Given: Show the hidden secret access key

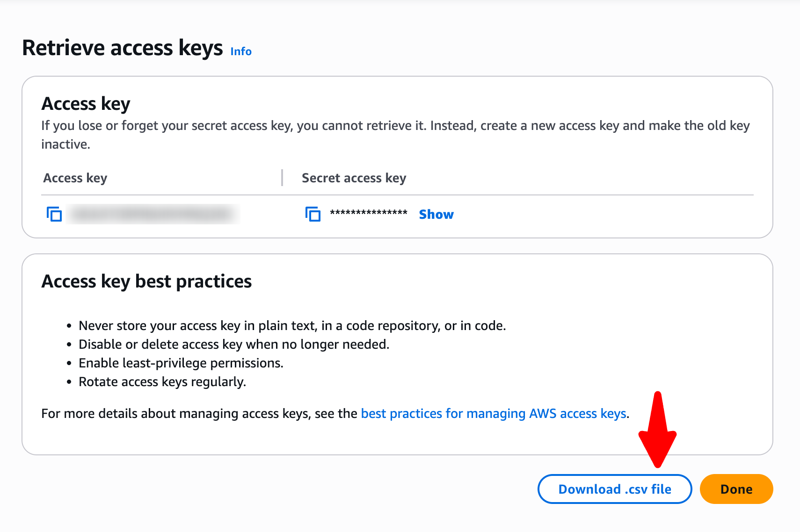Looking at the screenshot, I should [x=436, y=214].
